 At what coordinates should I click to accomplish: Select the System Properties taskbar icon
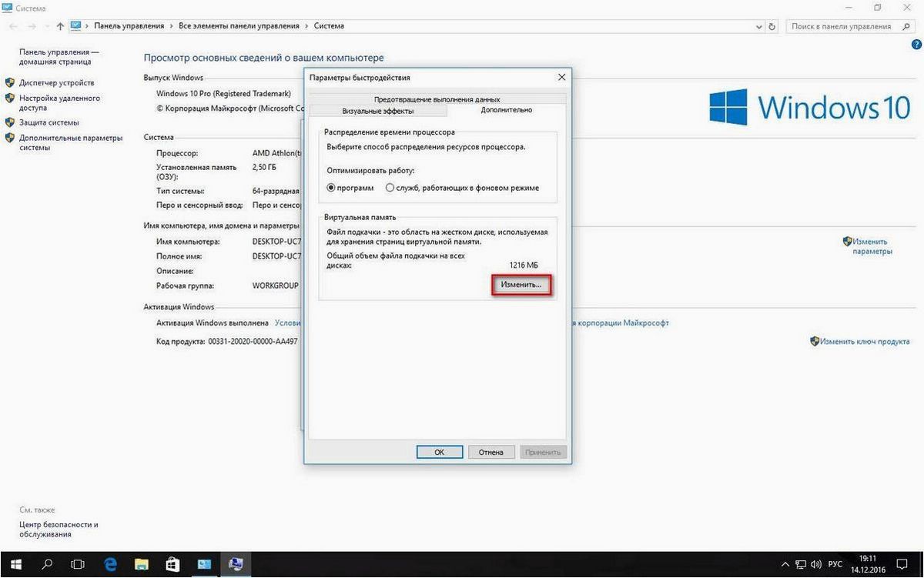click(x=236, y=565)
